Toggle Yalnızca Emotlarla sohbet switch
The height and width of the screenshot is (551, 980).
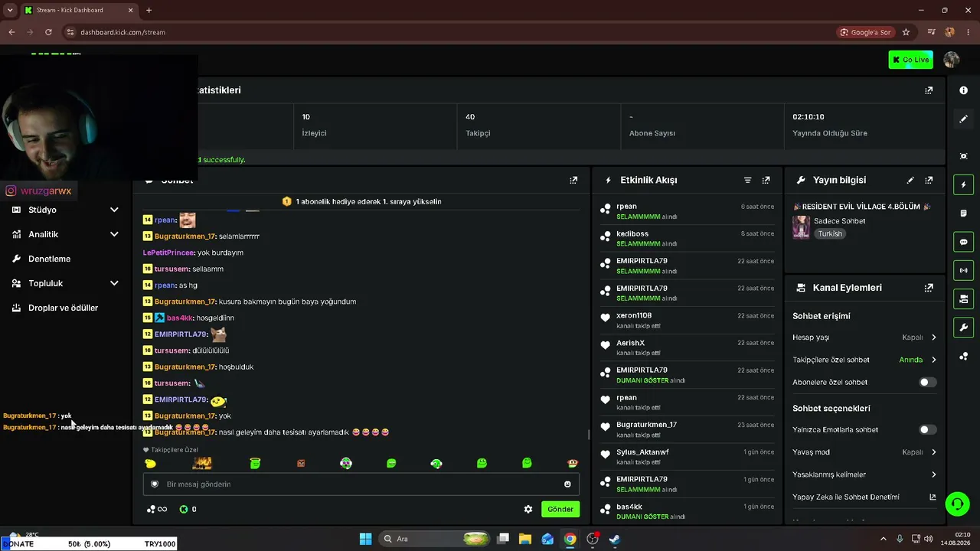pyautogui.click(x=927, y=430)
